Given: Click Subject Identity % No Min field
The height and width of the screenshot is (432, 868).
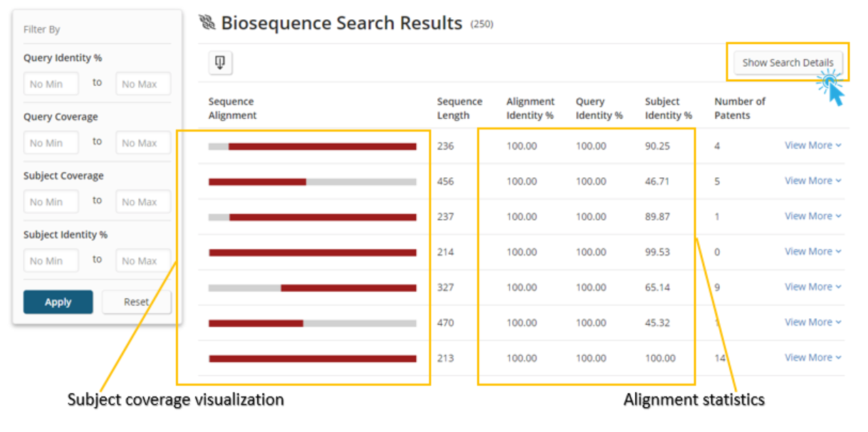Looking at the screenshot, I should (x=51, y=261).
